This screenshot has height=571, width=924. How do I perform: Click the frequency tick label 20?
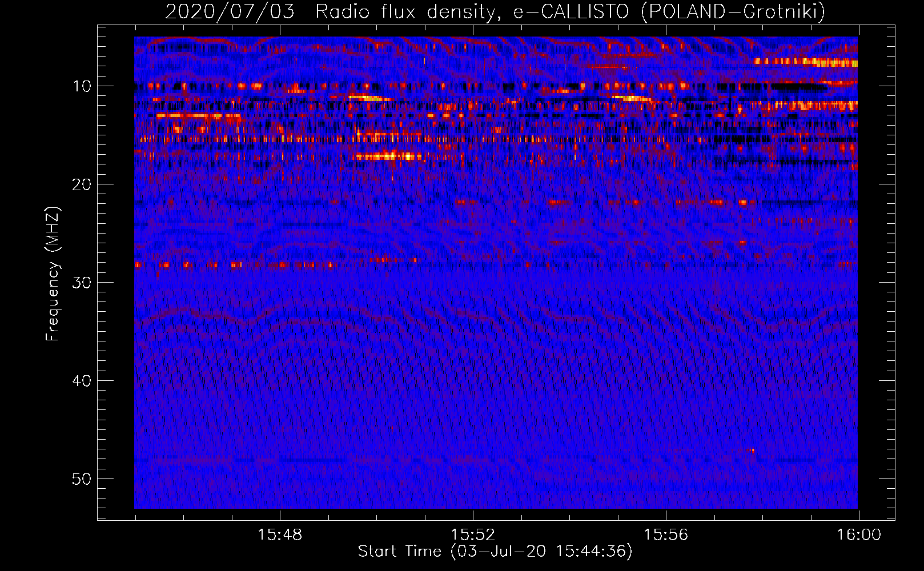(82, 184)
